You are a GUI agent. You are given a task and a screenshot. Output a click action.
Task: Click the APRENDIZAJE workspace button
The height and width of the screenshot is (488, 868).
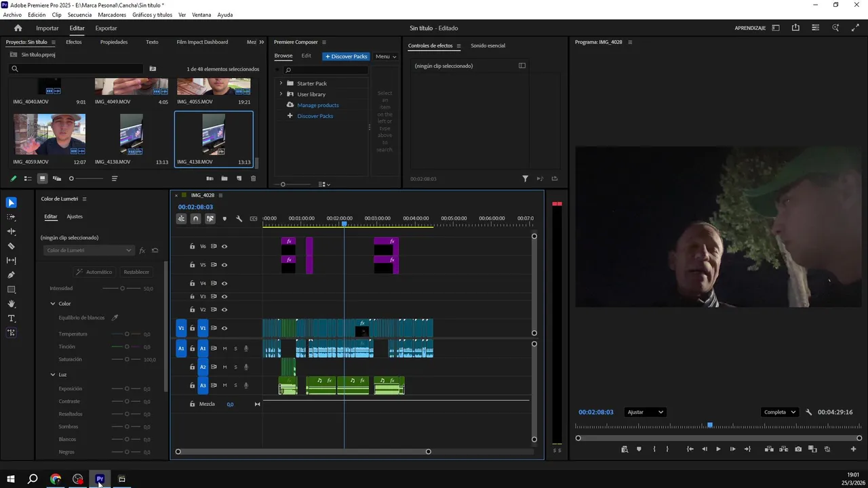(750, 28)
